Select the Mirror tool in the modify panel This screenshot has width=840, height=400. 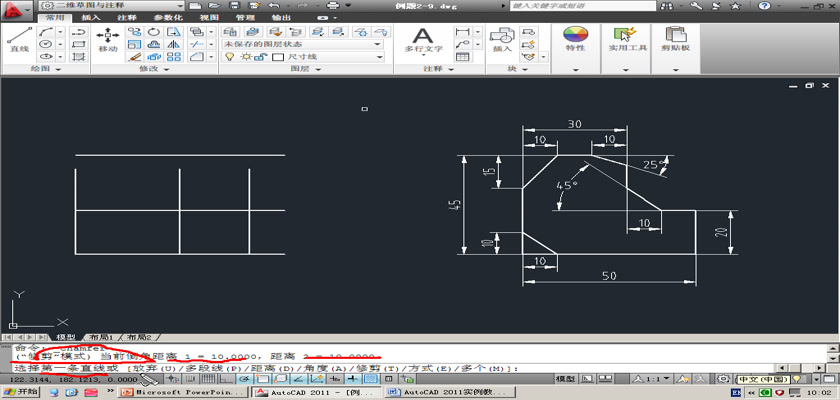coord(173,44)
